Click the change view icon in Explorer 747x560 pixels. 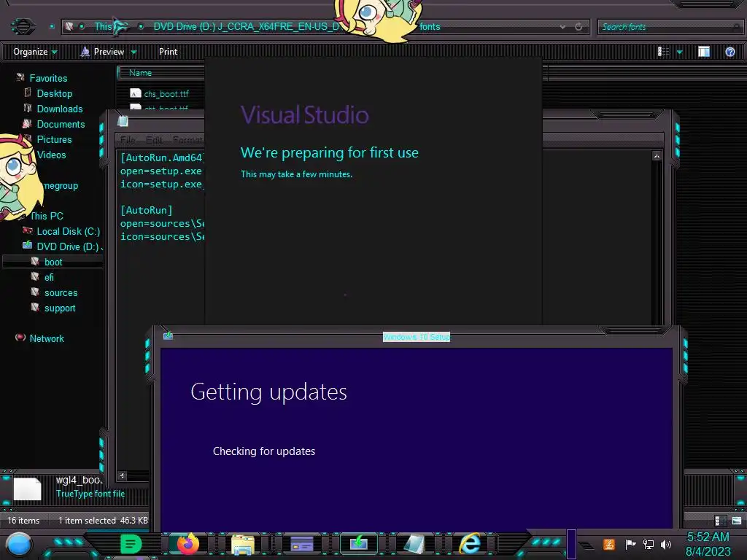coord(663,52)
